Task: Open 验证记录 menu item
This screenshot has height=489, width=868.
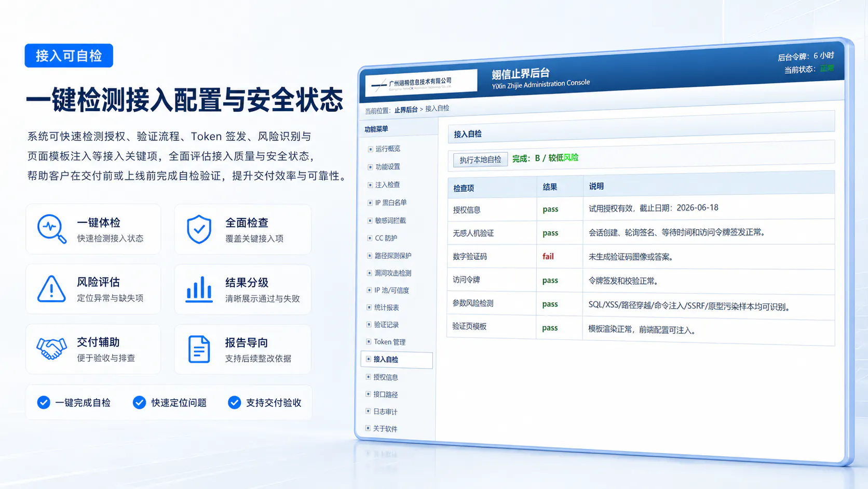Action: (386, 325)
